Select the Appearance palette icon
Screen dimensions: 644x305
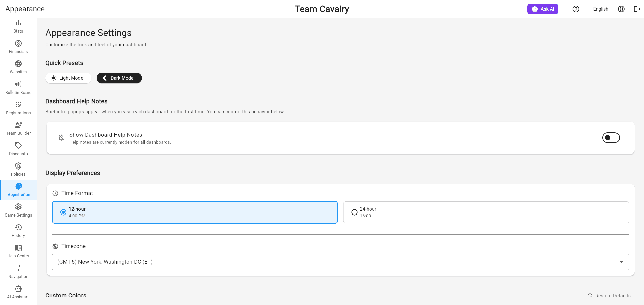(19, 186)
